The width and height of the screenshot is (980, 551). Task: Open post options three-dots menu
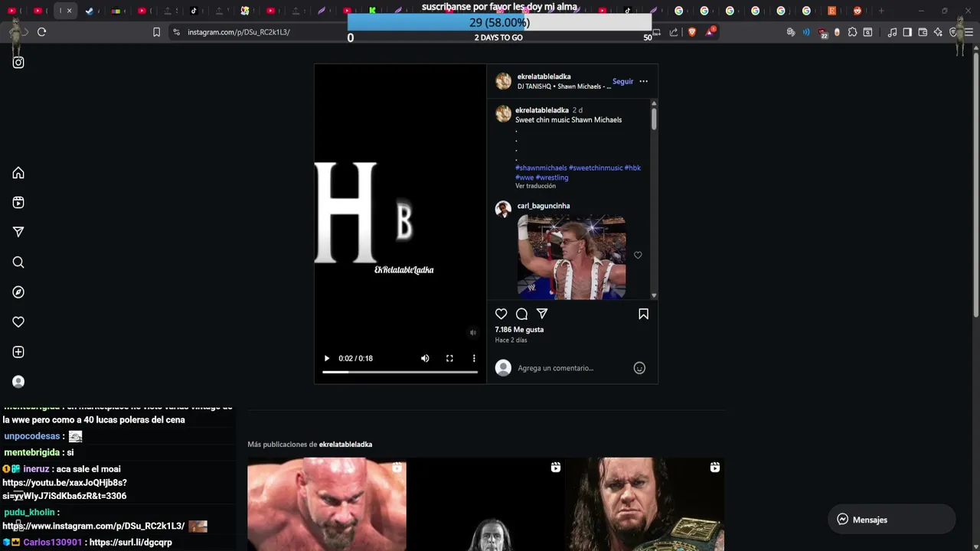643,81
